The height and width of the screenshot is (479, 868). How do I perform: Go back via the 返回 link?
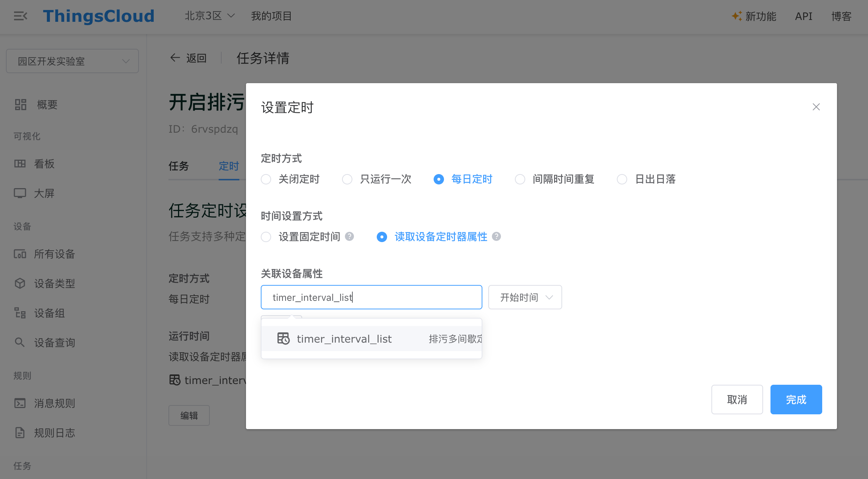[196, 58]
